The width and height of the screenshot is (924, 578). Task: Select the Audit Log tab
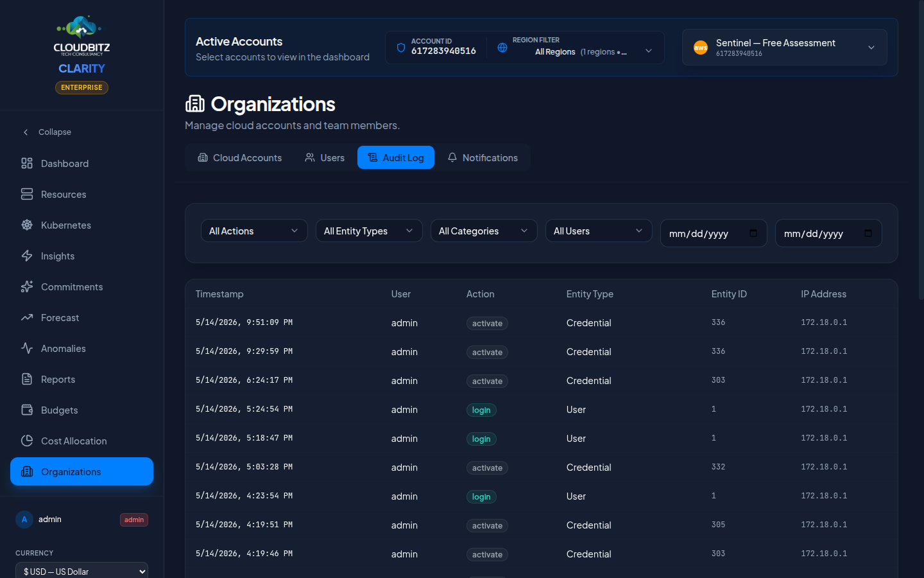pos(396,157)
